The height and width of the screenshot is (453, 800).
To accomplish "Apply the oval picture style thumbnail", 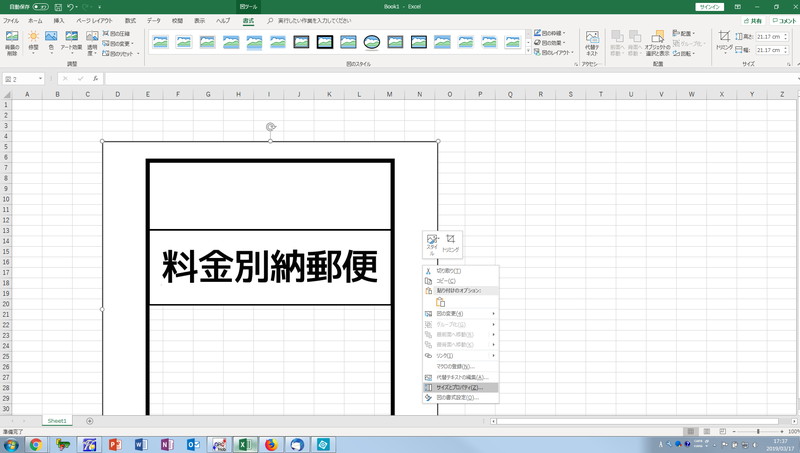I will click(x=372, y=42).
